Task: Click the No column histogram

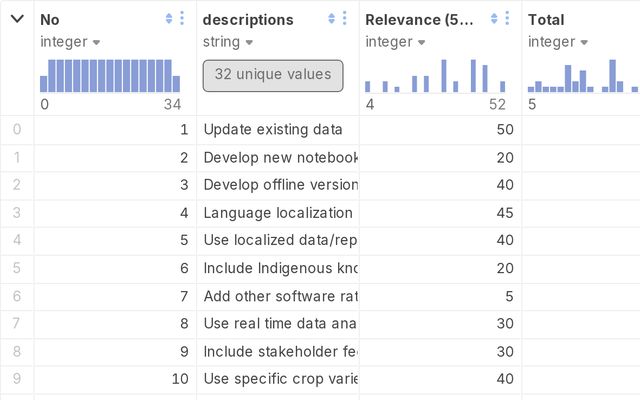Action: [110, 76]
